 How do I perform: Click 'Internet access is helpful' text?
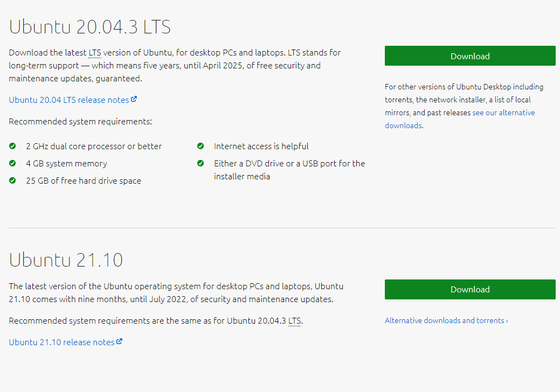(261, 146)
